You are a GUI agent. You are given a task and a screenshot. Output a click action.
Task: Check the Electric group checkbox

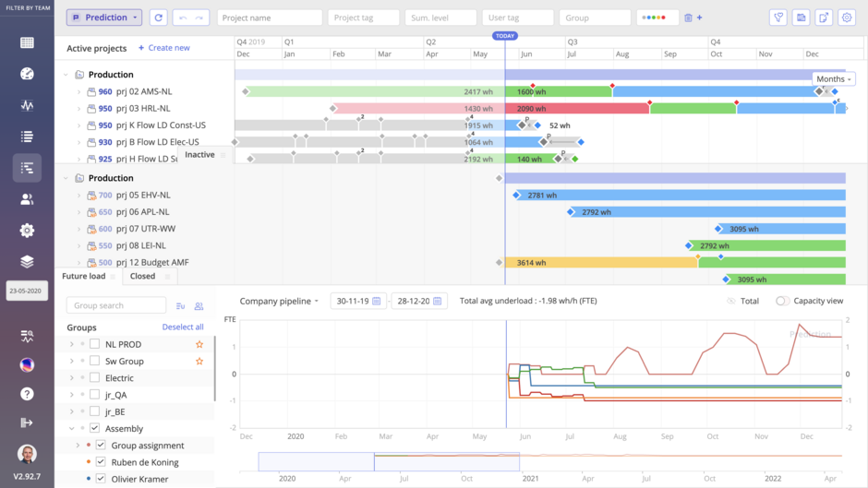coord(95,378)
